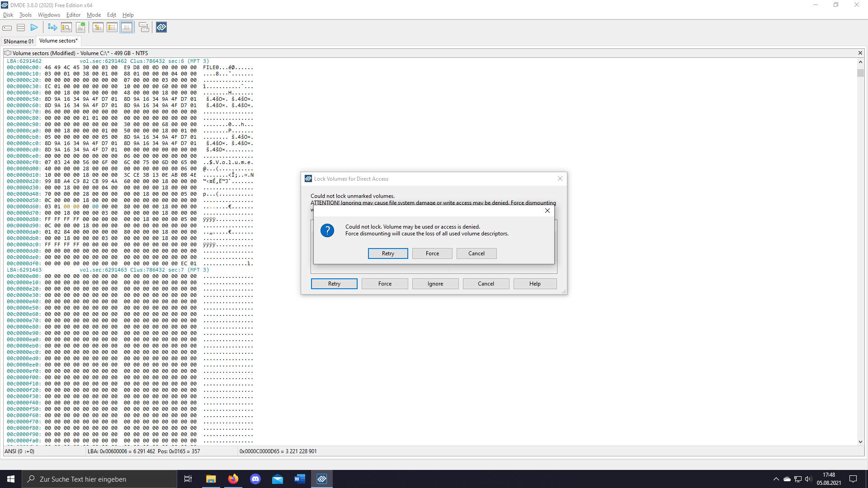The width and height of the screenshot is (868, 488).
Task: Click Help in the Lock Volumes dialog
Action: coord(534,283)
